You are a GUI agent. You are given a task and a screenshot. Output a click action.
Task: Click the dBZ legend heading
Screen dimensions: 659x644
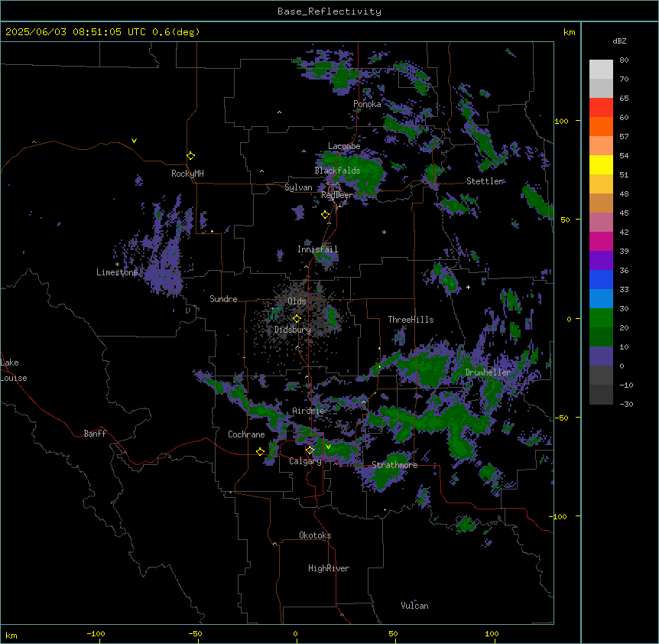click(x=619, y=41)
